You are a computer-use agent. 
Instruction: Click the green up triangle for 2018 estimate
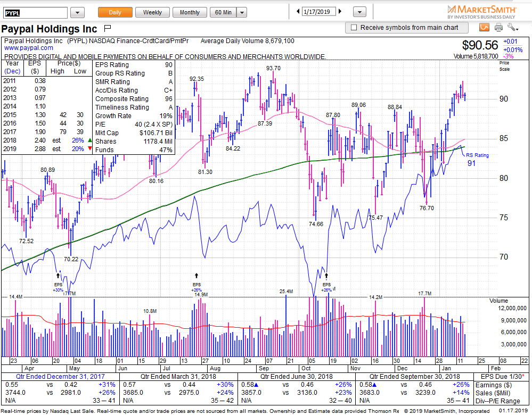(x=89, y=140)
